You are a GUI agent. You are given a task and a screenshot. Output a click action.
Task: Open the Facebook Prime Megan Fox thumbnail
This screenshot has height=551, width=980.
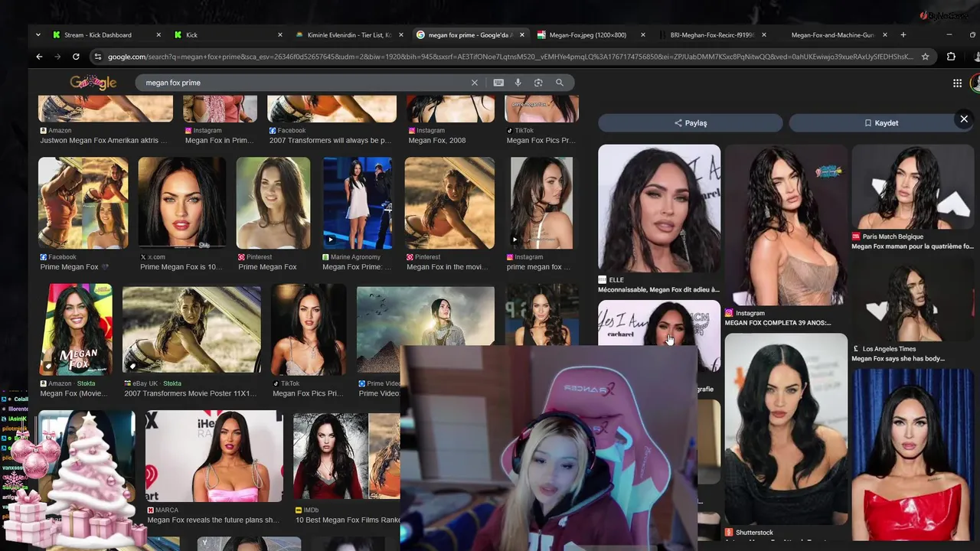coord(83,203)
